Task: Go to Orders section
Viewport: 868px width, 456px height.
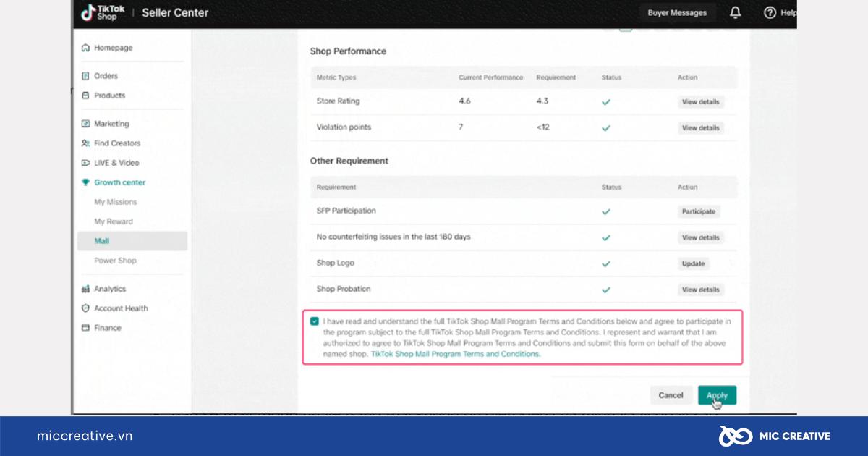Action: [x=106, y=76]
